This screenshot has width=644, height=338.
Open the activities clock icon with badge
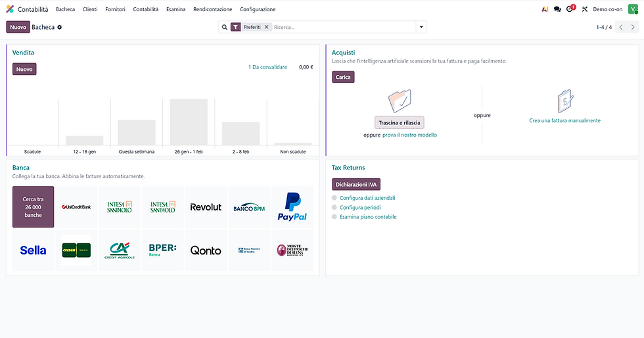(570, 9)
